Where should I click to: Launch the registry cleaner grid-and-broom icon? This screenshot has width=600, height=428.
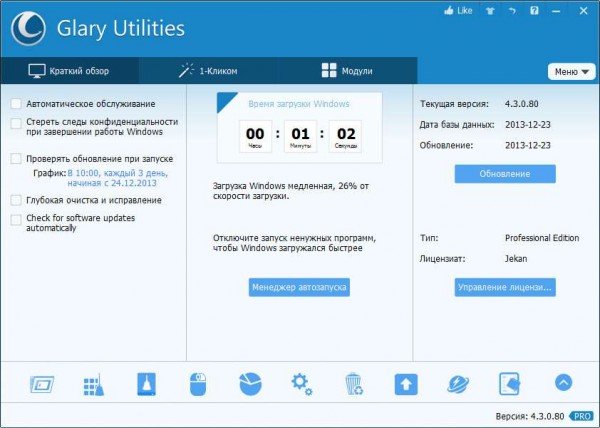point(94,384)
